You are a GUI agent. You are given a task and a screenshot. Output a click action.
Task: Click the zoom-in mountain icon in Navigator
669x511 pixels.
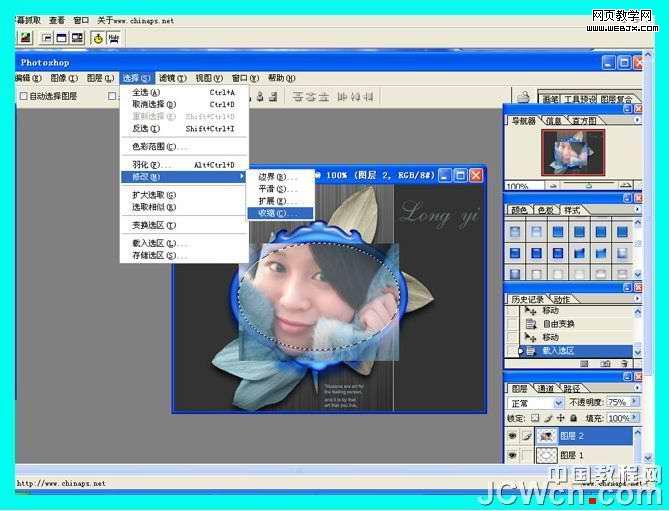[x=625, y=185]
